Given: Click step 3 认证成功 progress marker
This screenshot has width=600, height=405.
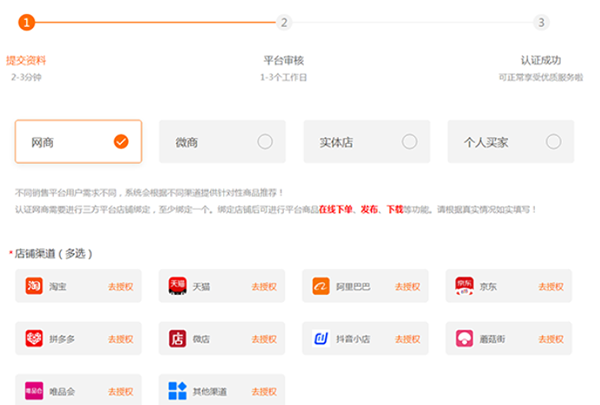Looking at the screenshot, I should pos(541,21).
